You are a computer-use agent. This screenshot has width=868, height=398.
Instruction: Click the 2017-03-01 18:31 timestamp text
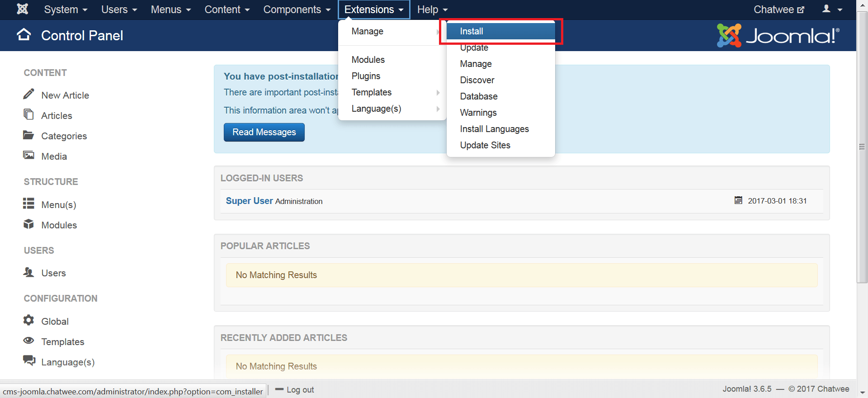tap(777, 201)
